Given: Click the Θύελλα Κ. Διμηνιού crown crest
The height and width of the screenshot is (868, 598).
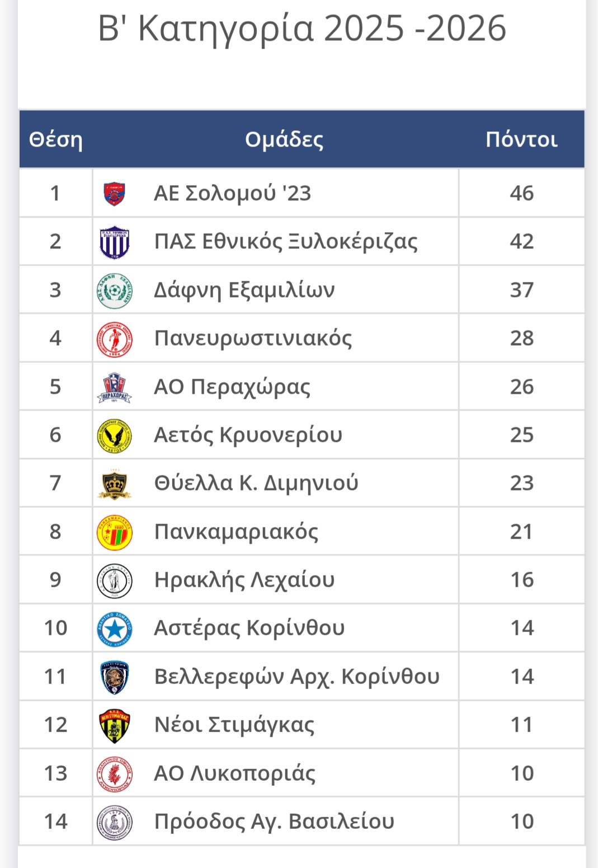Looking at the screenshot, I should click(x=114, y=484).
